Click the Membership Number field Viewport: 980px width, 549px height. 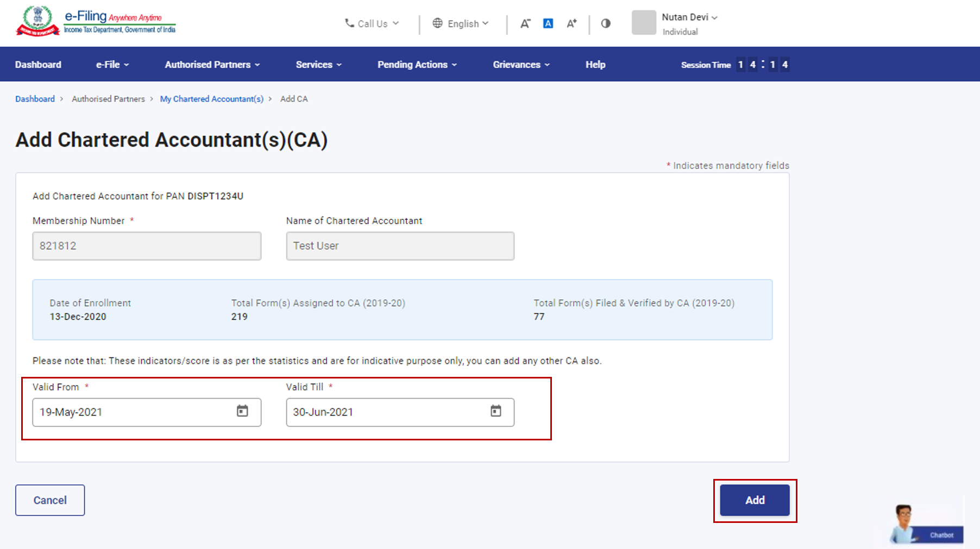tap(147, 246)
